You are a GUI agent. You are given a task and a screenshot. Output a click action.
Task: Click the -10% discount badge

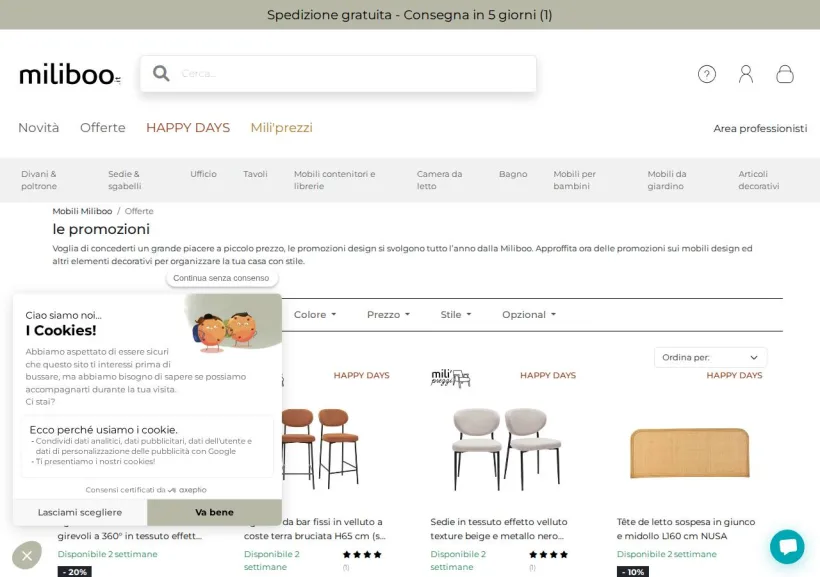click(x=633, y=572)
